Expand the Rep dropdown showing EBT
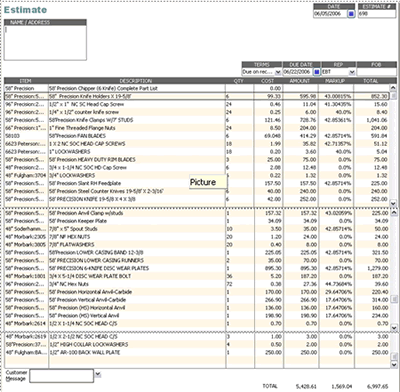The width and height of the screenshot is (400, 392). 352,72
